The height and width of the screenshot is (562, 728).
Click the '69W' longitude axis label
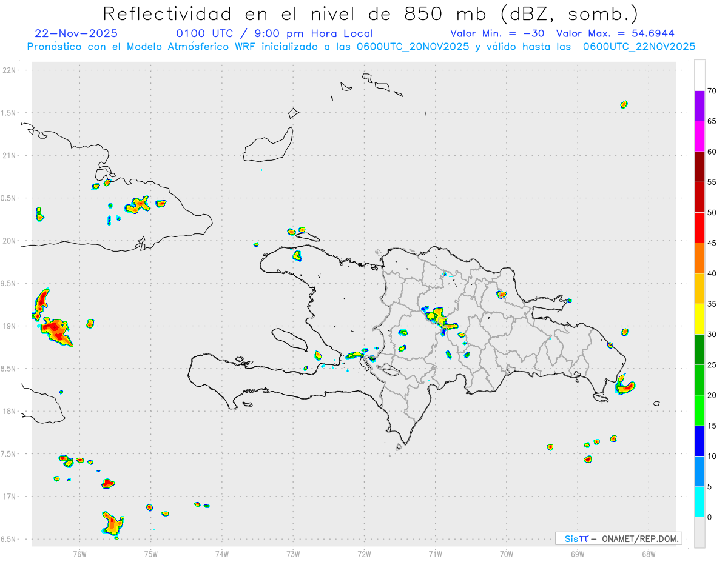click(x=578, y=554)
